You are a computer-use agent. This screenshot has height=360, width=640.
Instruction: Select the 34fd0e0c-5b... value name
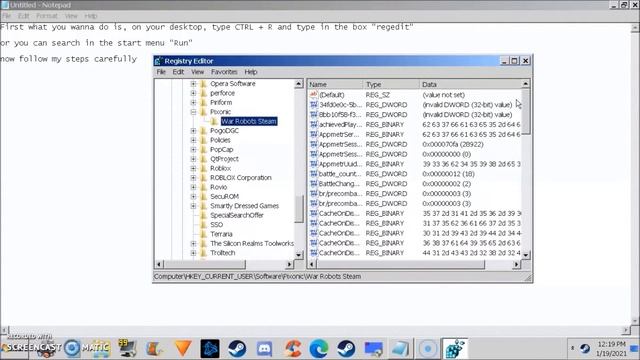pyautogui.click(x=340, y=105)
